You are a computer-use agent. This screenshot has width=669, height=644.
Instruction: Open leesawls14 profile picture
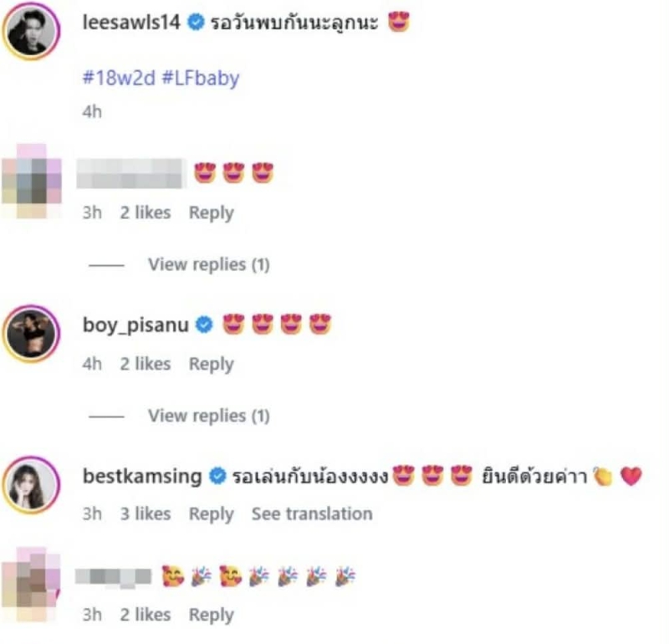pyautogui.click(x=31, y=31)
